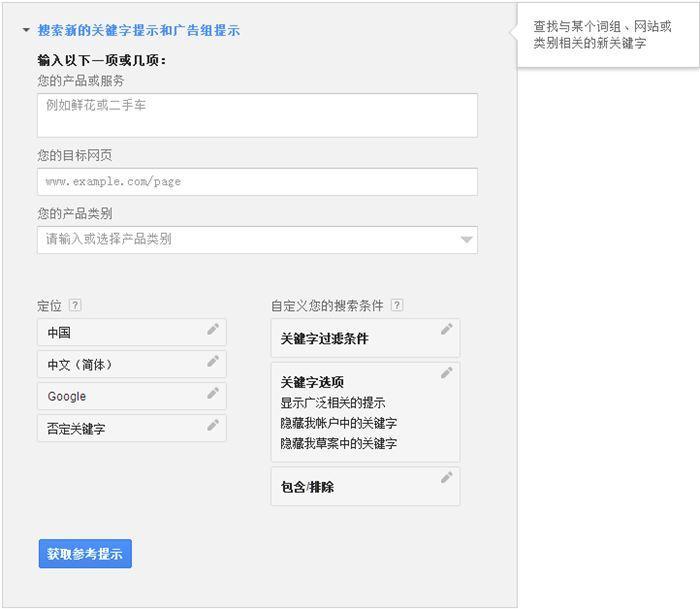The image size is (700, 609).
Task: Click the 搜索新的关键字提示和广告组提示 heading link
Action: (x=139, y=30)
